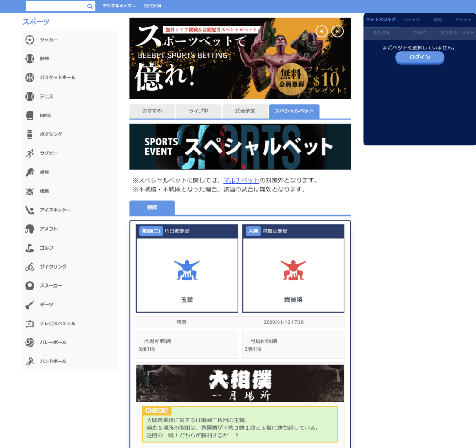Open the snooker (スヌーカー) icon

[30, 286]
